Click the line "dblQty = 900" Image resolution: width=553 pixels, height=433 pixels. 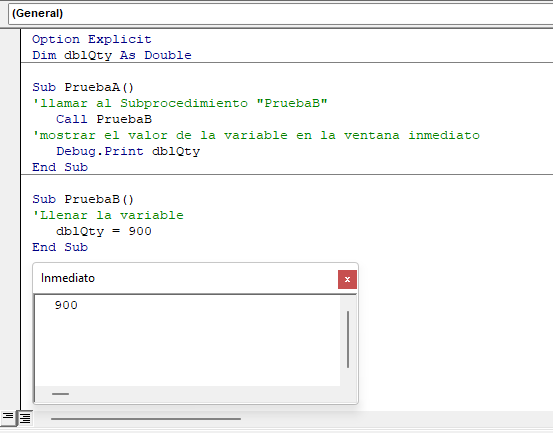tap(104, 231)
